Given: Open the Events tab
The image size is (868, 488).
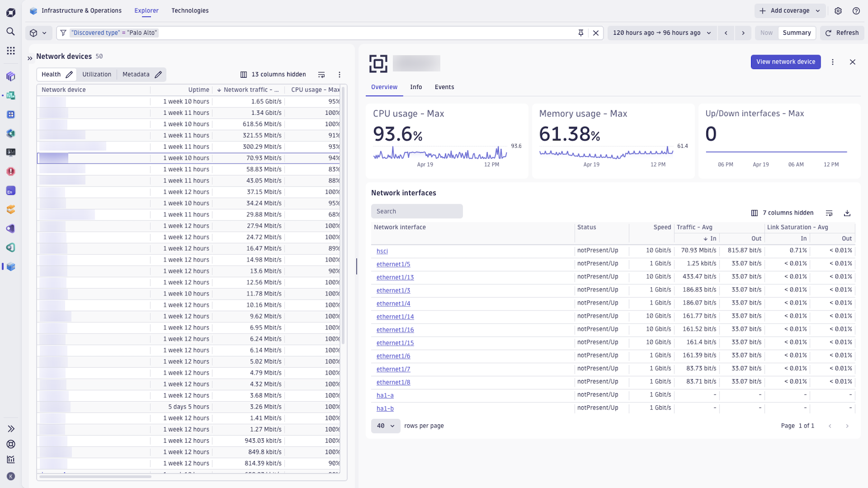Looking at the screenshot, I should click(x=444, y=87).
